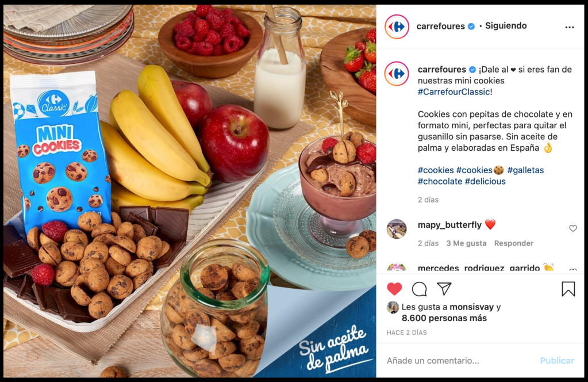Reply to mapy_butterfly via Responder

click(x=513, y=243)
